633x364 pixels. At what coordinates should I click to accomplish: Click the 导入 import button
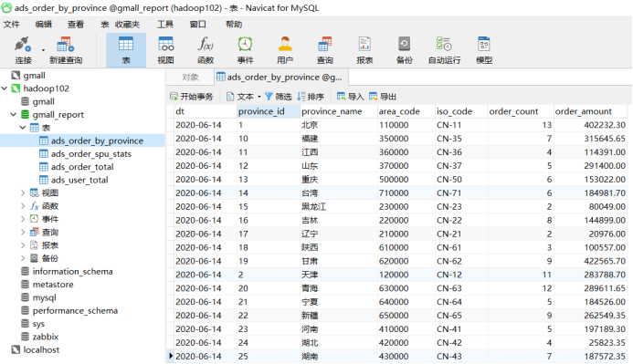click(351, 97)
